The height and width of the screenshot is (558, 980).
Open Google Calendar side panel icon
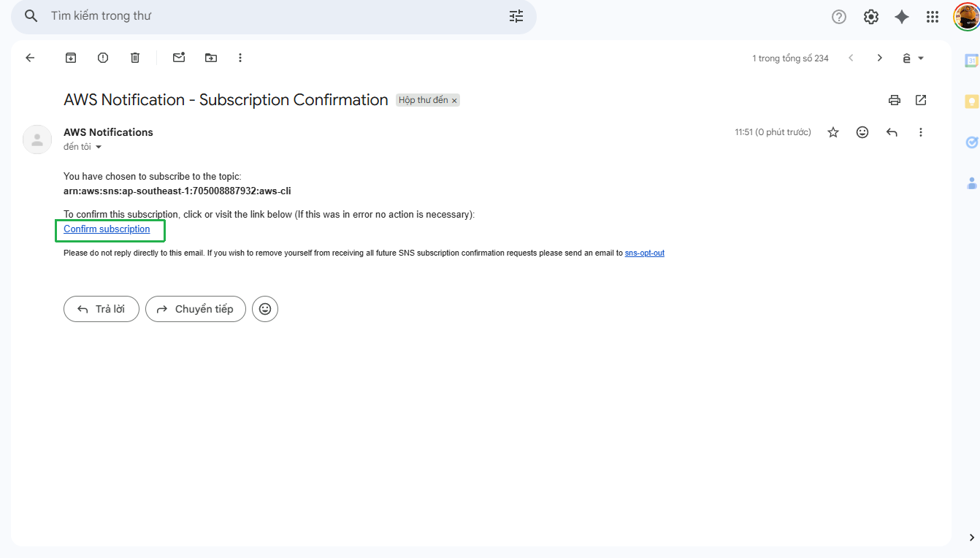[971, 61]
